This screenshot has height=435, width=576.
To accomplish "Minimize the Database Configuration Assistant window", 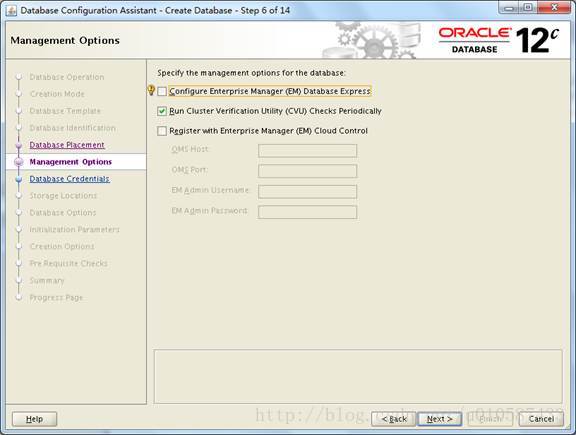I will [509, 7].
